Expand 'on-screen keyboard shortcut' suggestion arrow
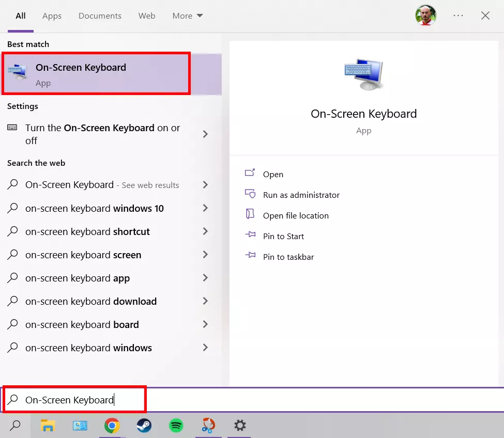The image size is (504, 438). [205, 231]
